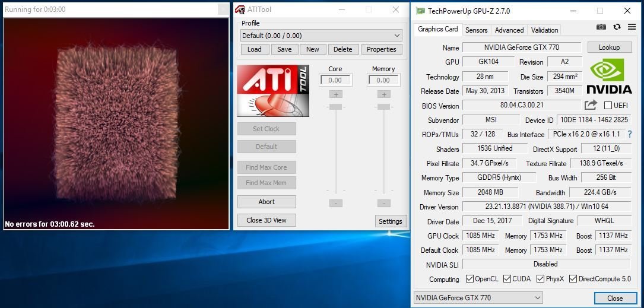The height and width of the screenshot is (308, 644).
Task: Click the Device ID value 10DE 1184
Action: [594, 120]
